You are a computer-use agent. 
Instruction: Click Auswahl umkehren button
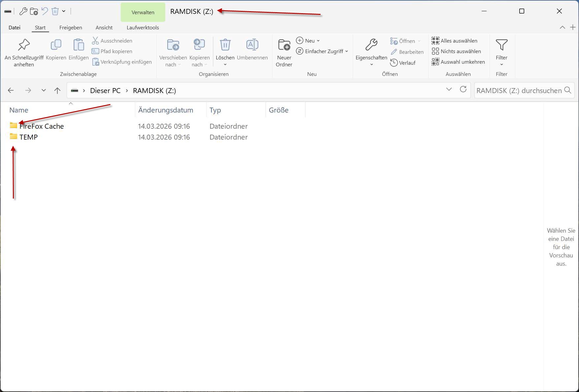(458, 62)
